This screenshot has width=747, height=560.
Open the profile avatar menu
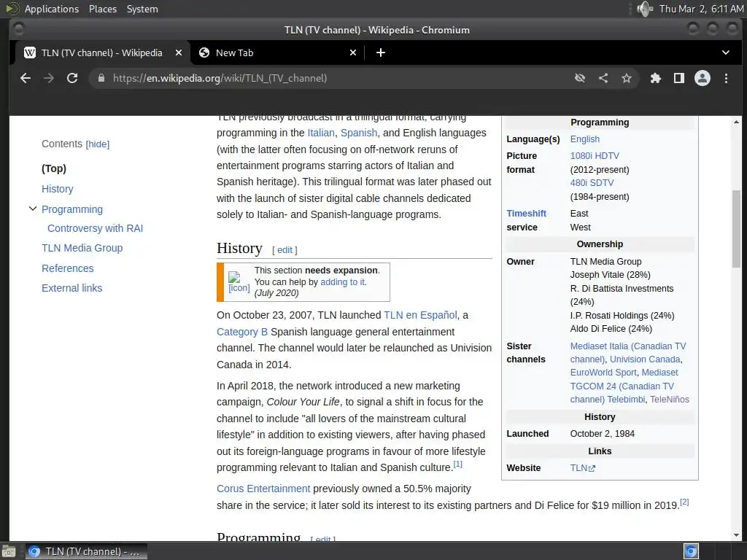pos(703,78)
